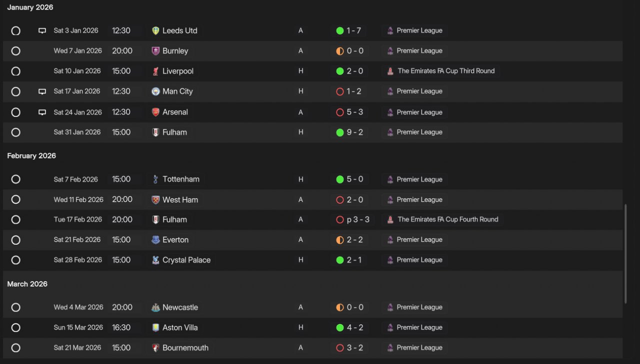Click the Arsenal club crest

(x=155, y=112)
